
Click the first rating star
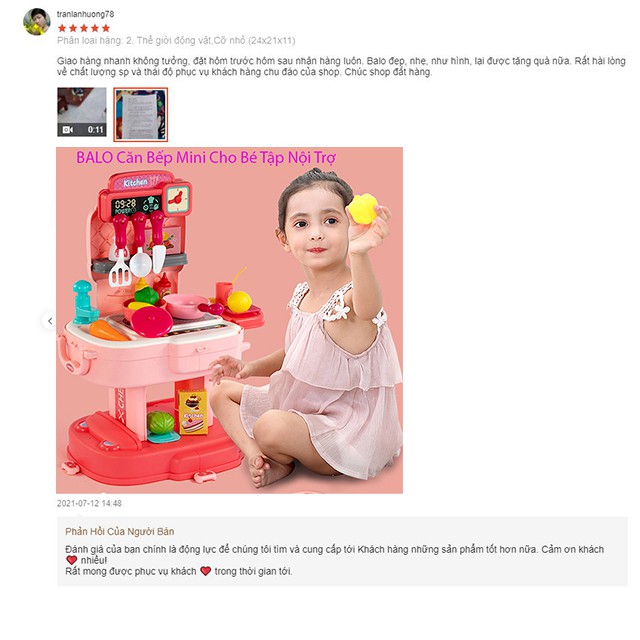pos(62,28)
